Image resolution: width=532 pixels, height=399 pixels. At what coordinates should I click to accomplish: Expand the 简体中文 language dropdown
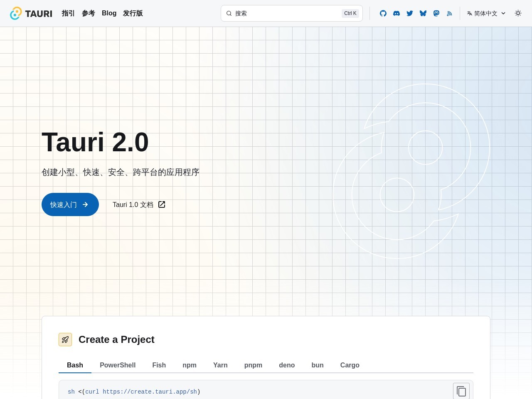[x=486, y=13]
